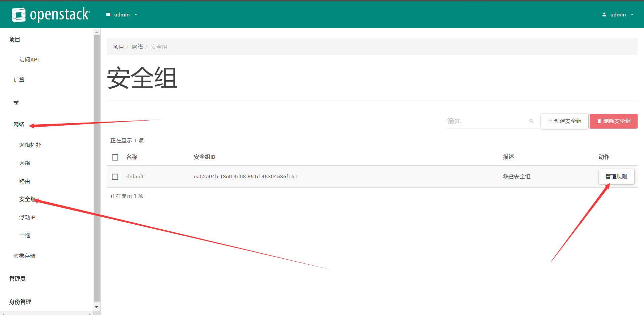Collapse the 项目 sidebar section
Viewport: 644px width, 315px height.
[x=15, y=39]
